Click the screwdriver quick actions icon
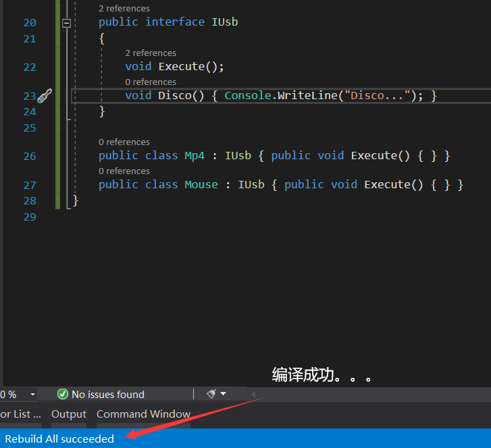 point(45,96)
